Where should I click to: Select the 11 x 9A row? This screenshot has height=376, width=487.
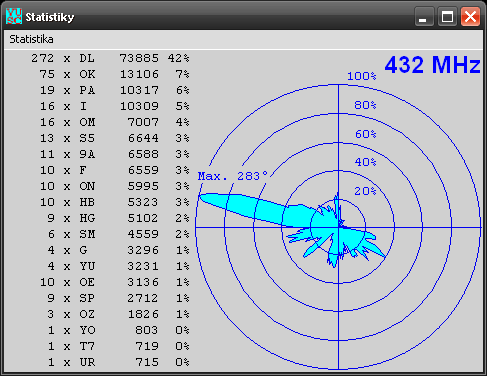[x=114, y=154]
